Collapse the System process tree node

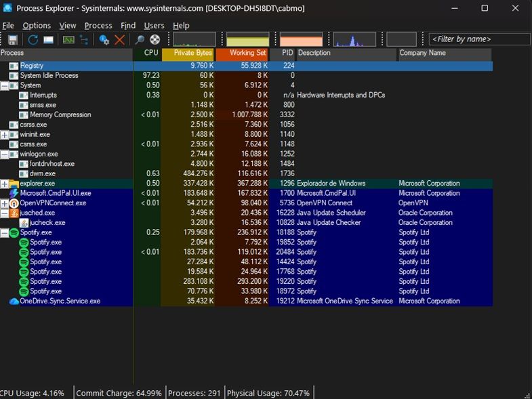(5, 86)
